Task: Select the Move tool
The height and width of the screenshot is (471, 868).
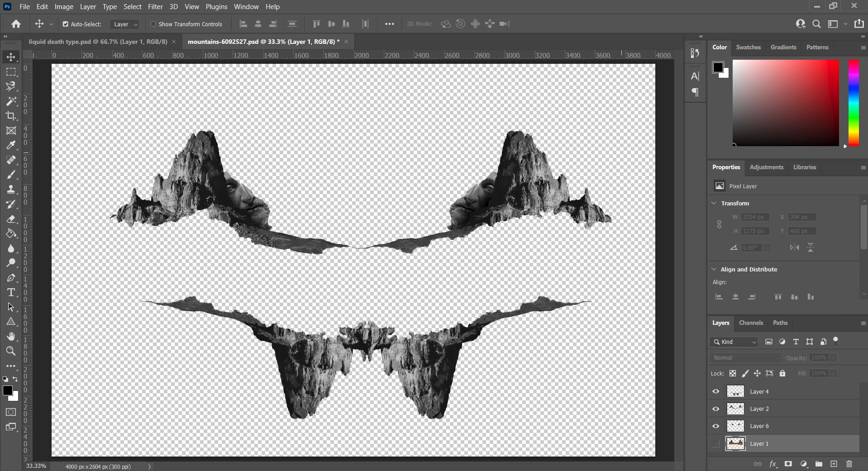Action: click(11, 57)
